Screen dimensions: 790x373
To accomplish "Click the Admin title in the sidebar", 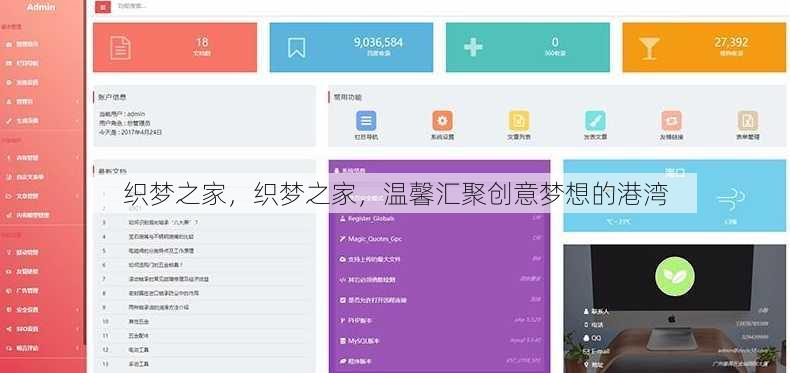I will tap(41, 8).
